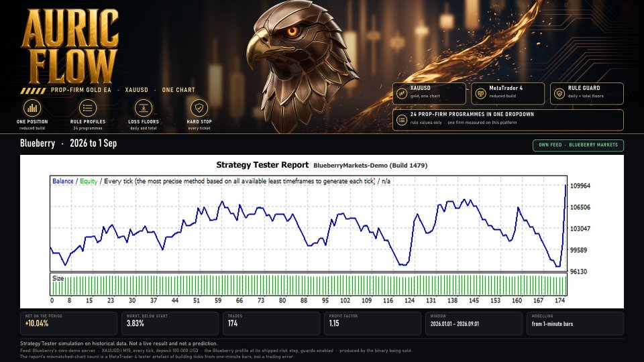Click the Rule Profiles list icon
Screen dimensions: 644x362
(87, 109)
